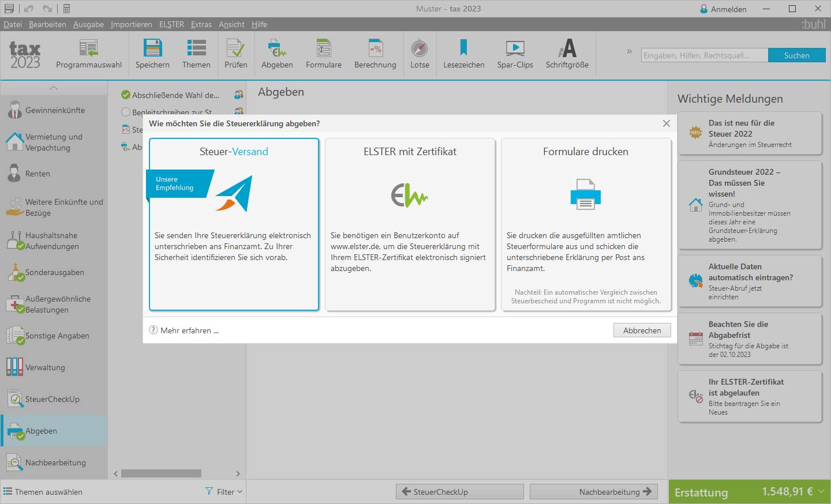Open the Ausgabe menu
Image resolution: width=831 pixels, height=504 pixels.
(88, 24)
